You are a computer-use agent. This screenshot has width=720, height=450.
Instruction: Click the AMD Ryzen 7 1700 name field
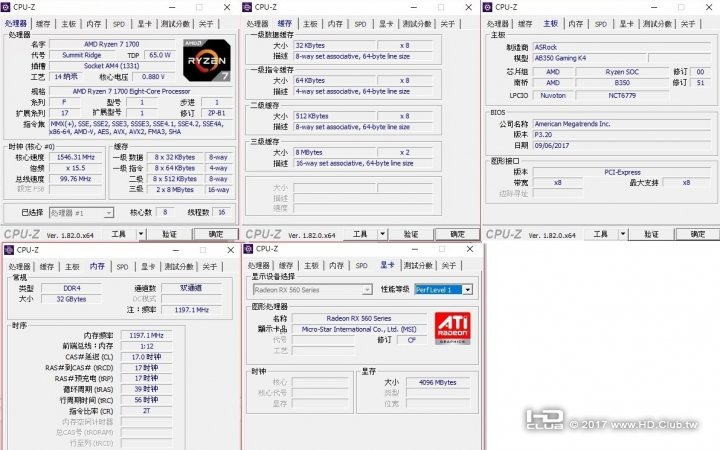pyautogui.click(x=112, y=44)
